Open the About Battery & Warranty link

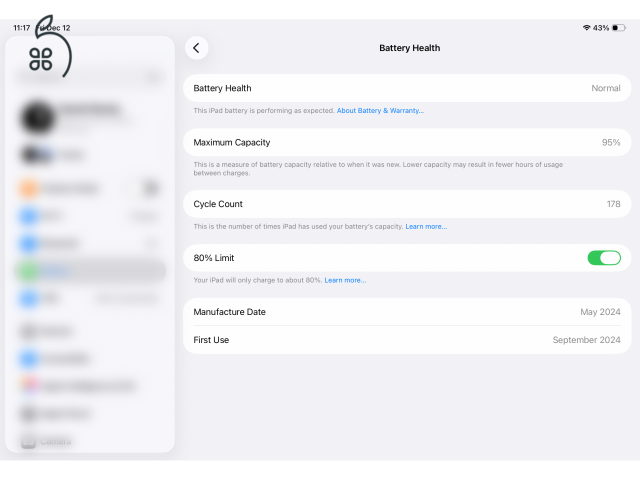[380, 110]
